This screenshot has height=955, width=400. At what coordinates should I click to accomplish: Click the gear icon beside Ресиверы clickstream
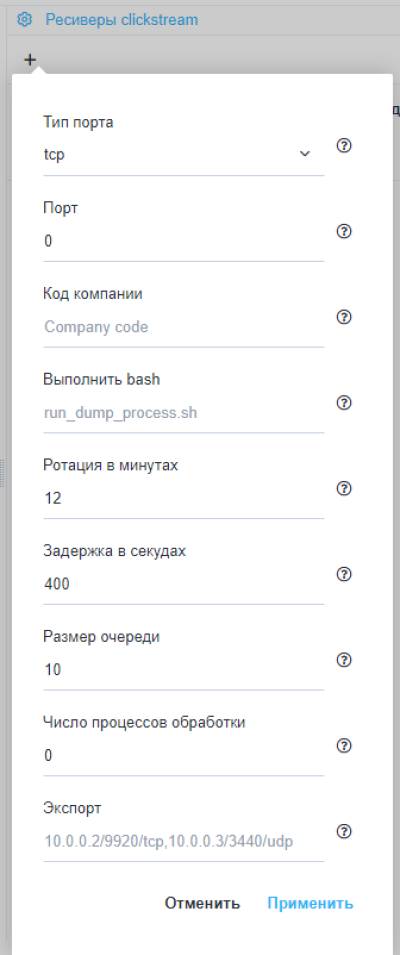point(24,19)
